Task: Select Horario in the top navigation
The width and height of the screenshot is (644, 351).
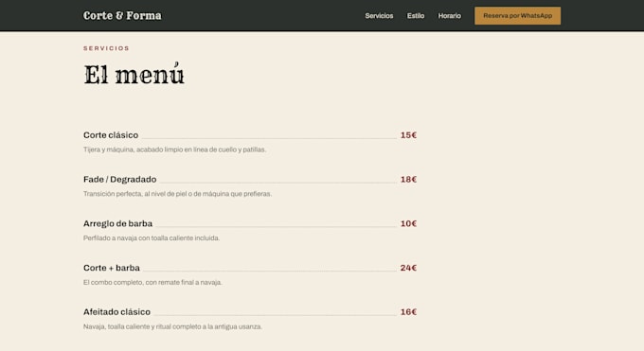Action: pos(449,16)
